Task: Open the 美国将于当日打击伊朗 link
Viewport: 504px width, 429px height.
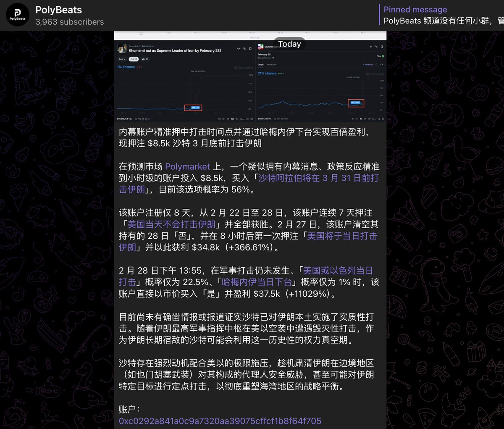Action: click(x=248, y=242)
